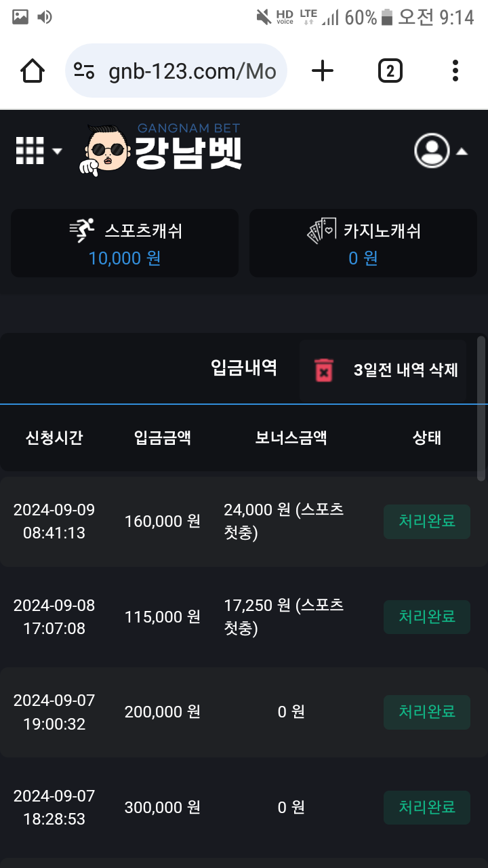This screenshot has width=488, height=868.
Task: Tap the browser home icon
Action: coord(33,71)
